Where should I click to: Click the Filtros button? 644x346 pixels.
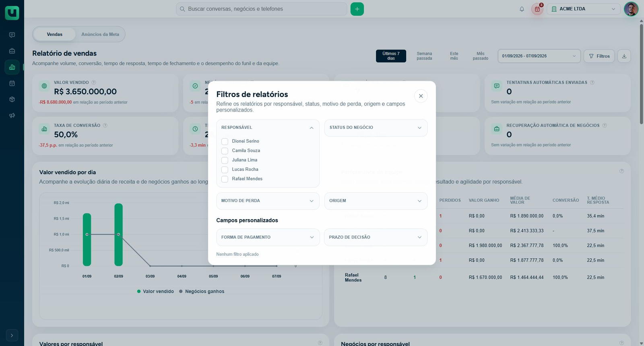599,56
